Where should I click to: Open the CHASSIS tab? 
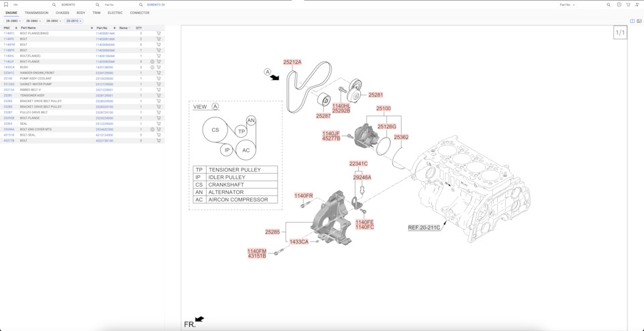[x=62, y=13]
